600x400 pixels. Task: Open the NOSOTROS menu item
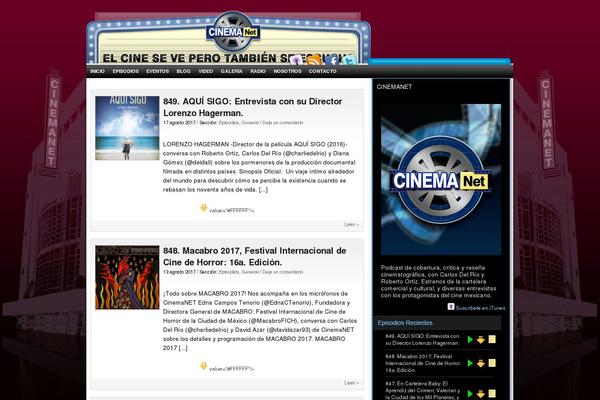287,71
